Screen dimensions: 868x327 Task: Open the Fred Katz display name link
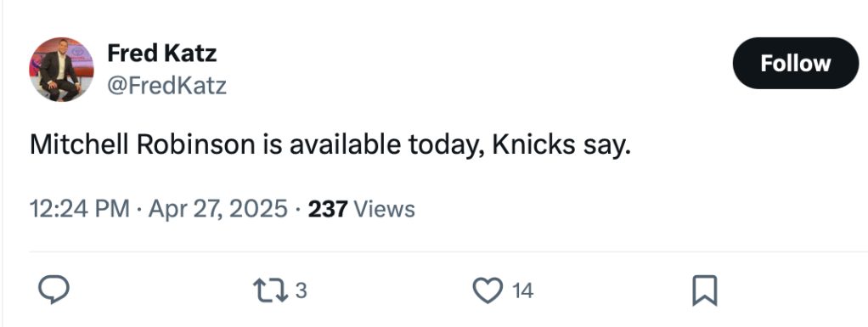[x=161, y=54]
